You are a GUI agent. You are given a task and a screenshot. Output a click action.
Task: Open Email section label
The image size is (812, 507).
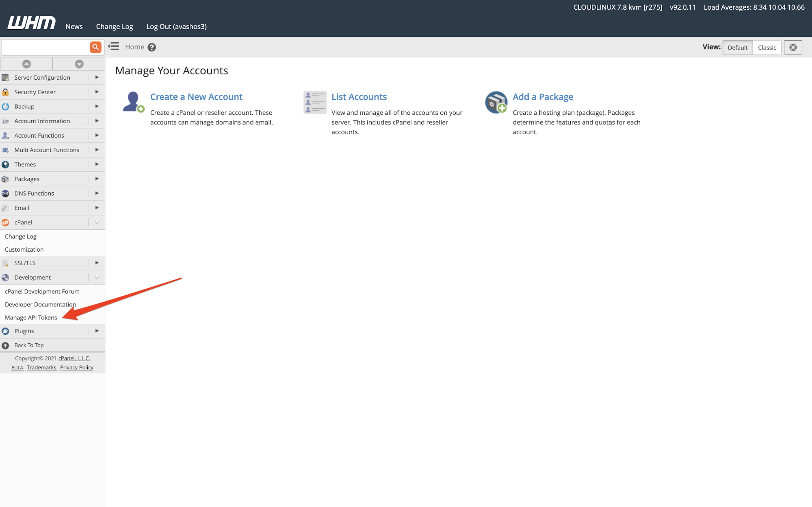click(22, 208)
